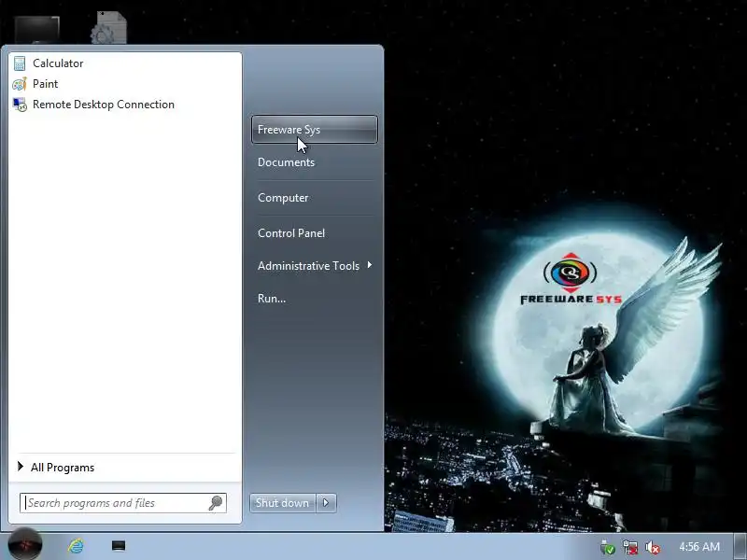This screenshot has height=560, width=747.
Task: Launch Internet Explorer from the taskbar
Action: coord(76,546)
